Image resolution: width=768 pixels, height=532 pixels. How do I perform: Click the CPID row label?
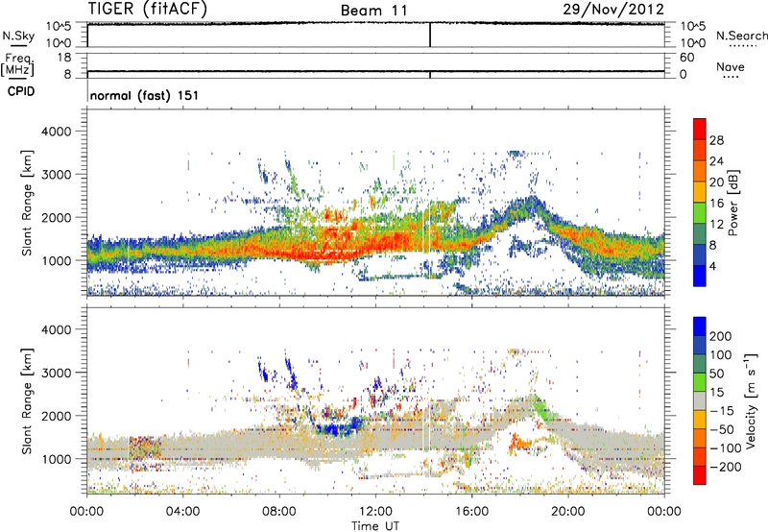[21, 91]
